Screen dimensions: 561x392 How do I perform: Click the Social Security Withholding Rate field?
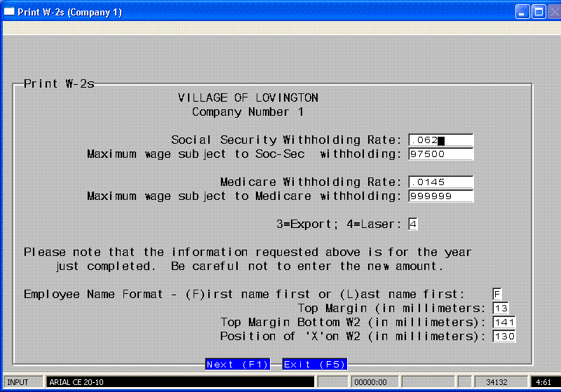(x=440, y=140)
